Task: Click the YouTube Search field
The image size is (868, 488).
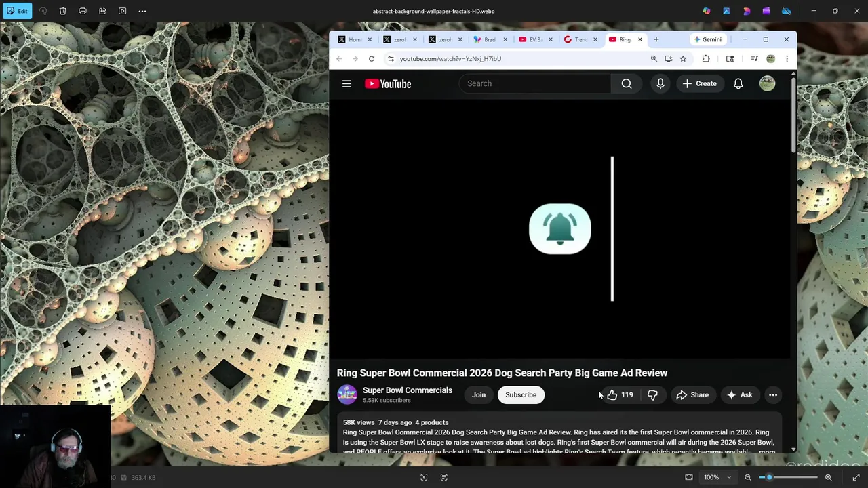Action: tap(536, 83)
